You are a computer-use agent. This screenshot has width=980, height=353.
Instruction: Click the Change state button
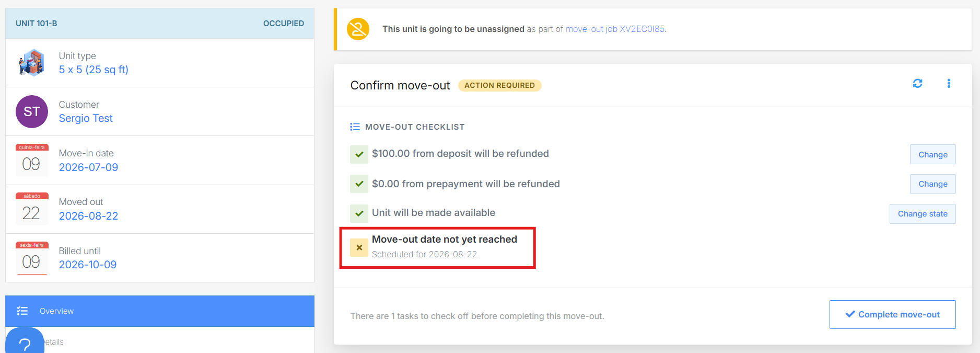[x=923, y=214]
